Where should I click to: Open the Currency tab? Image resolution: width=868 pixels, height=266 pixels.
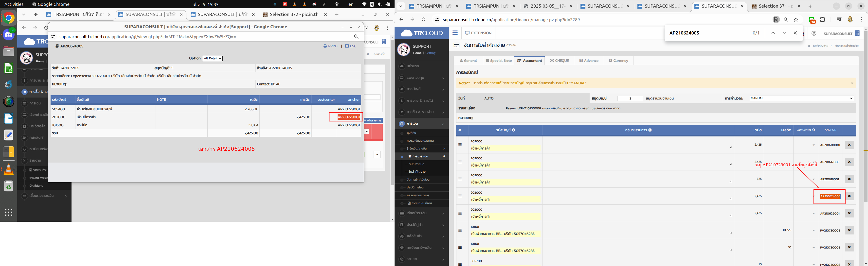(618, 61)
